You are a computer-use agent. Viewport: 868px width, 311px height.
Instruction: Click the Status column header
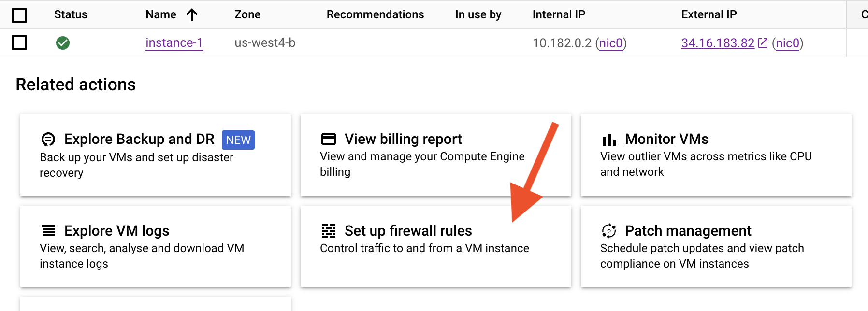pyautogui.click(x=71, y=14)
